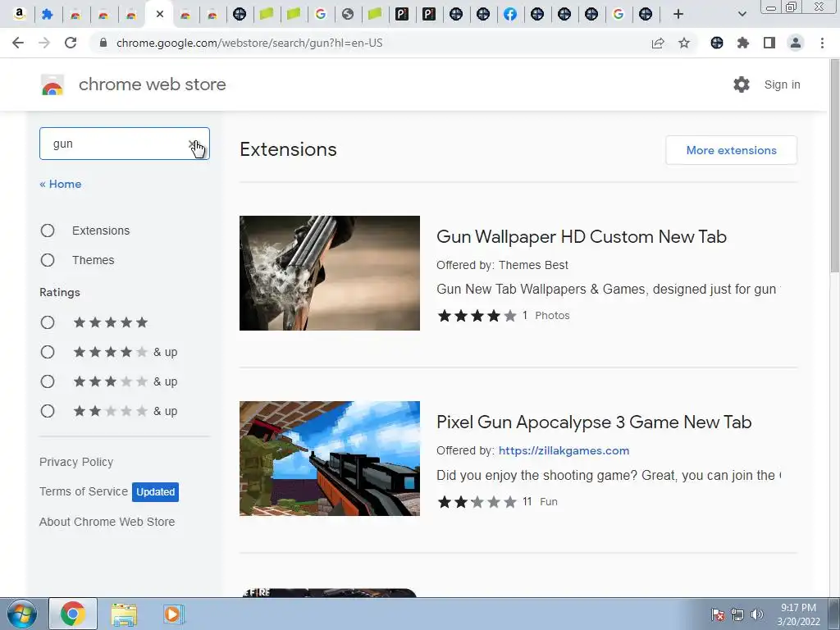Open the tab search dropdown chevron
Viewport: 840px width, 630px height.
742,14
